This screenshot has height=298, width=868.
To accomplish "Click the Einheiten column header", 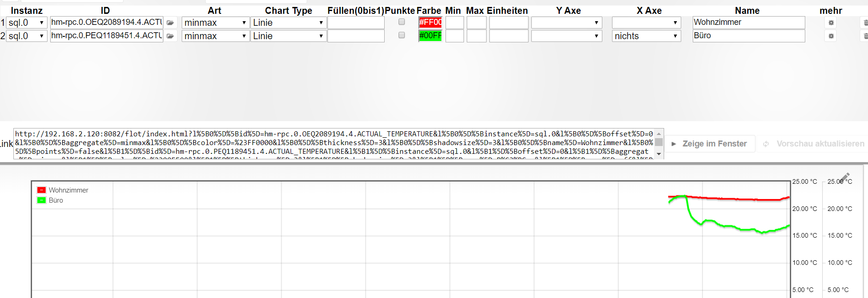I will [507, 11].
